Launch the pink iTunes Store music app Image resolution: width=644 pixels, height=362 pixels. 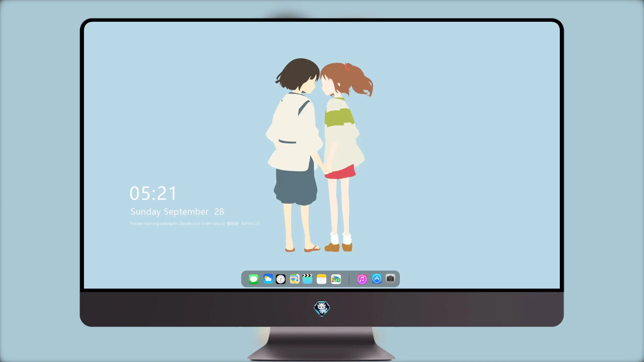[x=362, y=279]
